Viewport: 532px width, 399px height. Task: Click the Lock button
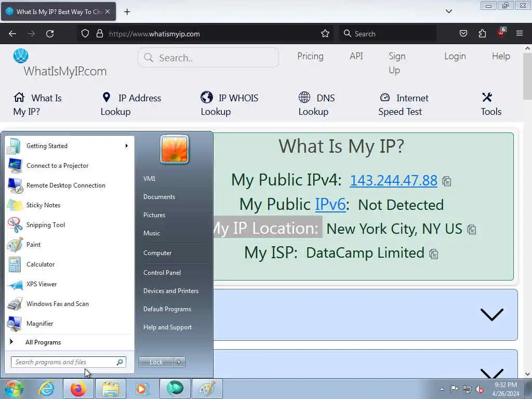pyautogui.click(x=156, y=362)
